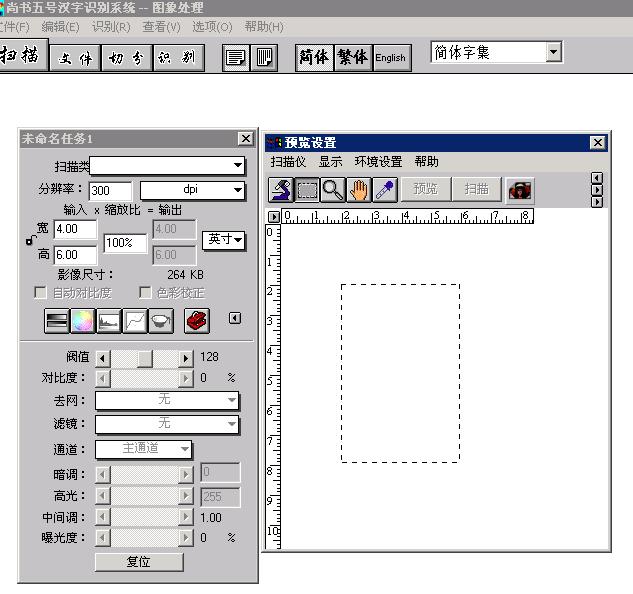
Task: Toggle the 自动对比度 checkbox
Action: pyautogui.click(x=41, y=293)
